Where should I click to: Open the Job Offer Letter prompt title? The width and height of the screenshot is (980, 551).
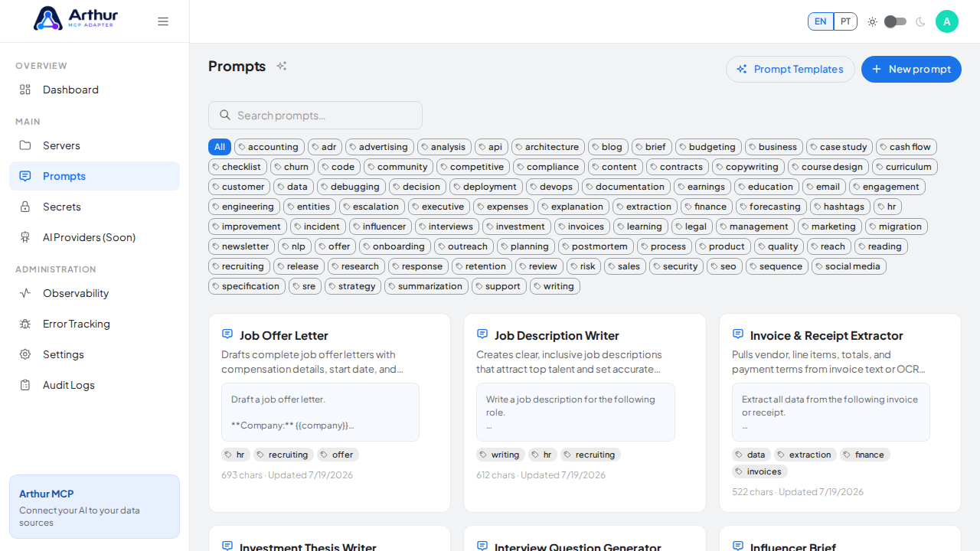pos(283,335)
